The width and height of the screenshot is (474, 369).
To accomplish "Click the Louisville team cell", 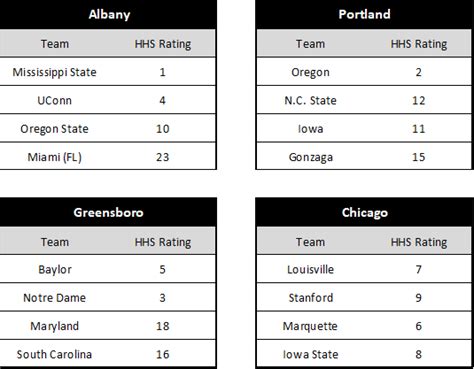I will (310, 269).
